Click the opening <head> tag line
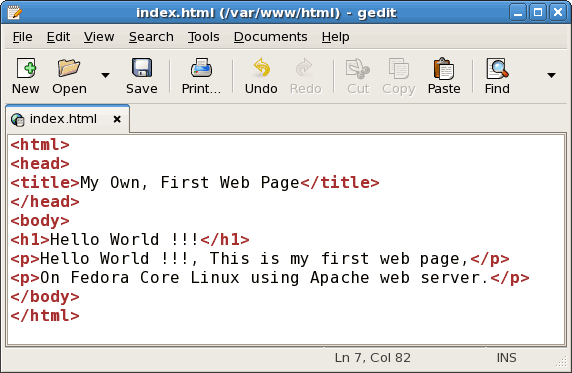 40,164
